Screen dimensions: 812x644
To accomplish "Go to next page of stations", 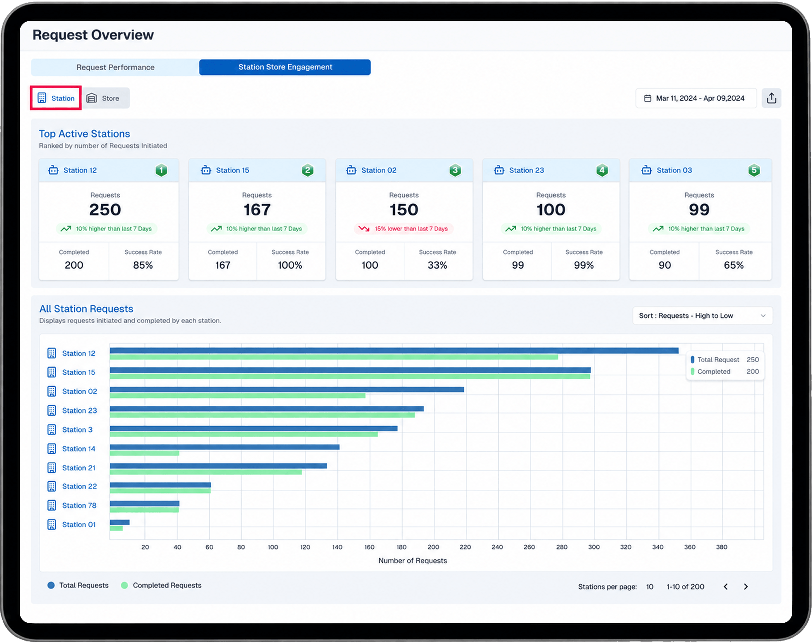I will [x=746, y=587].
